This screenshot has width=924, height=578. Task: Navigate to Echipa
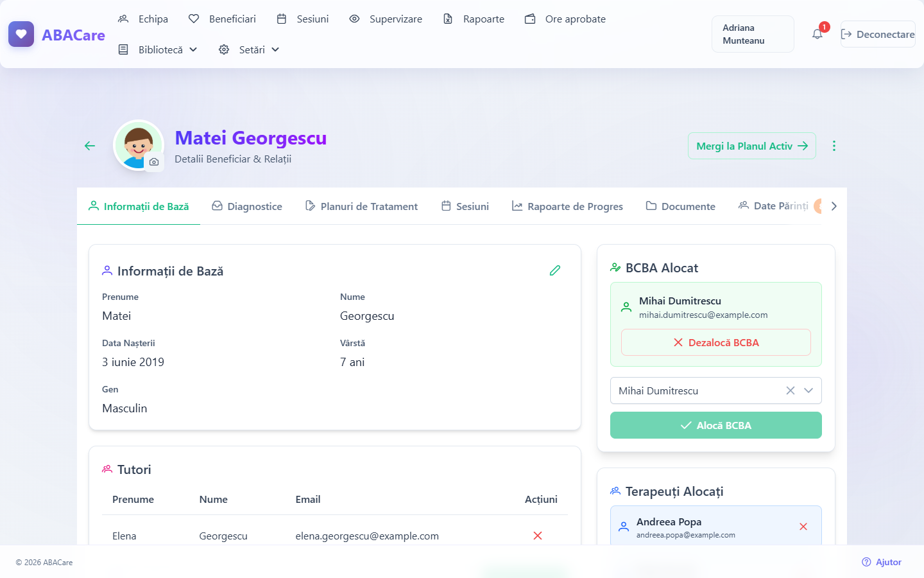tap(143, 19)
